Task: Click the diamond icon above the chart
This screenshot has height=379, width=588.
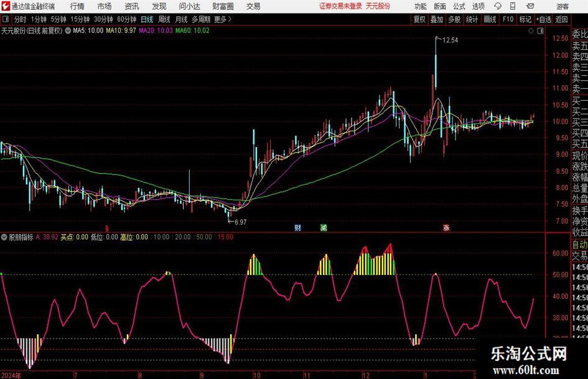Action: click(531, 31)
